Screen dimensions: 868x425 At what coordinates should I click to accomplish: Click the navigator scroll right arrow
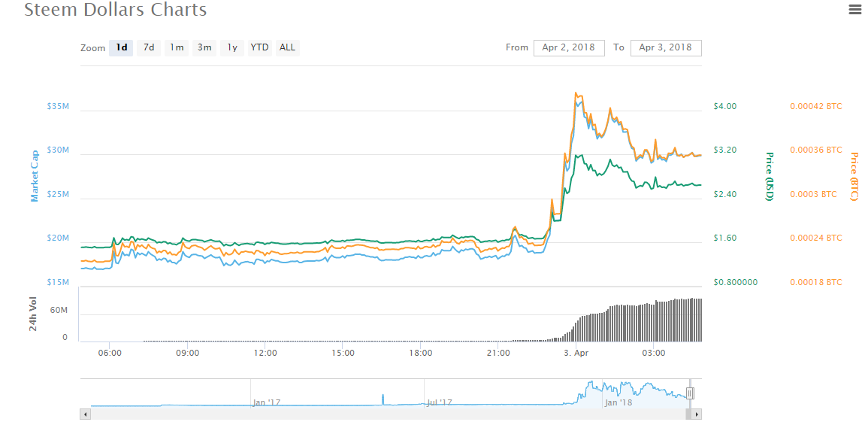(697, 414)
